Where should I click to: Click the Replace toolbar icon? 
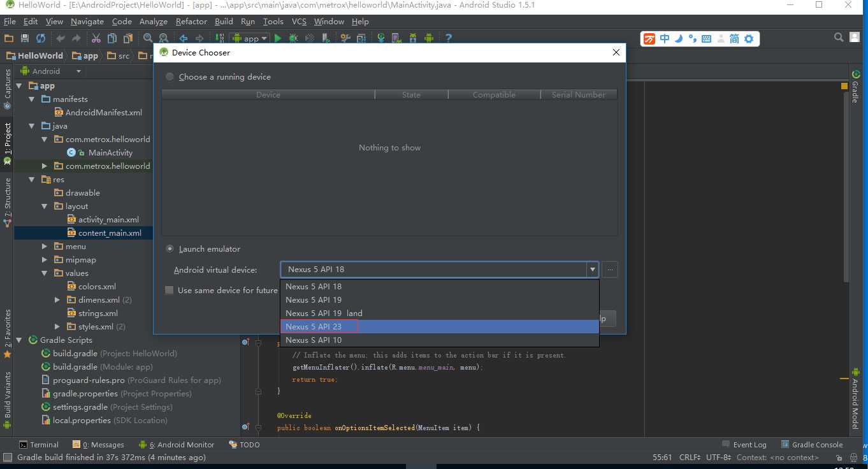tap(163, 38)
